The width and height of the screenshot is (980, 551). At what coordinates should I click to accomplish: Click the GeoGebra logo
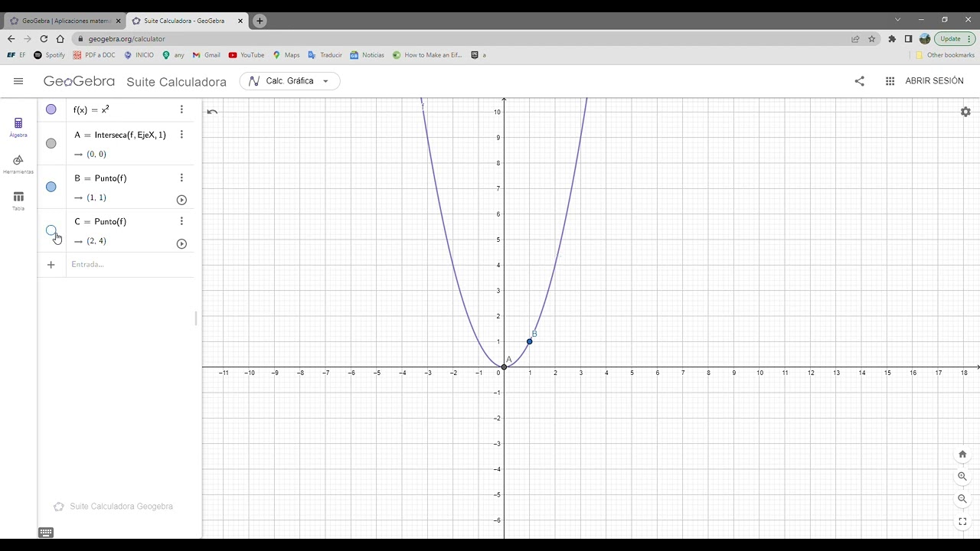(79, 81)
